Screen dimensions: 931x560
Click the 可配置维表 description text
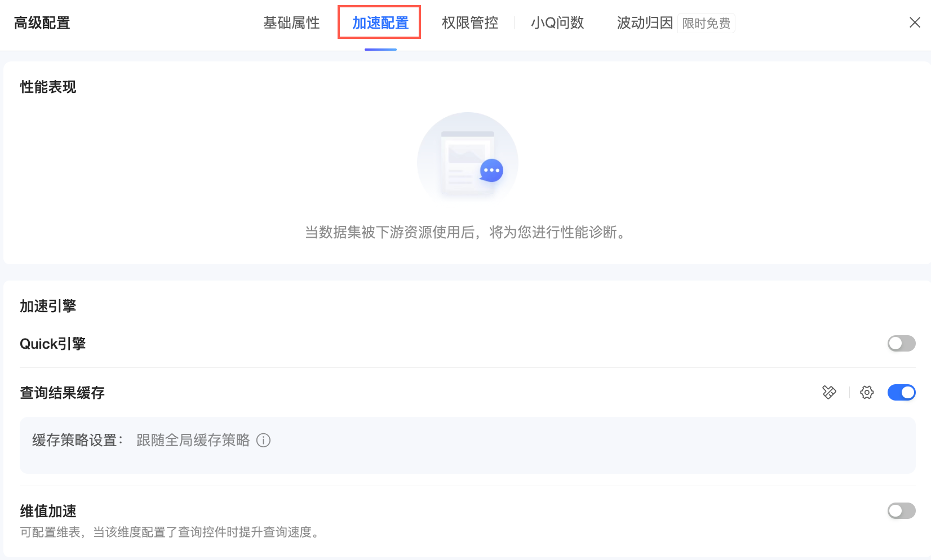tap(170, 532)
